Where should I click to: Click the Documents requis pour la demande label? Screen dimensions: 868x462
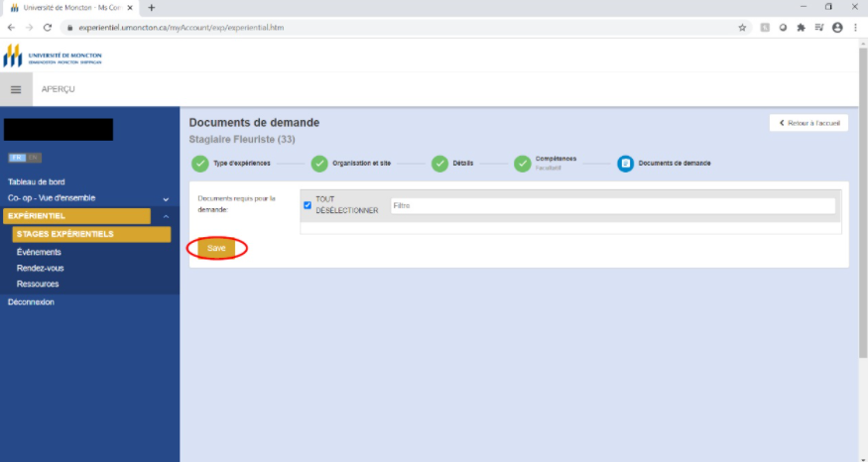point(236,204)
